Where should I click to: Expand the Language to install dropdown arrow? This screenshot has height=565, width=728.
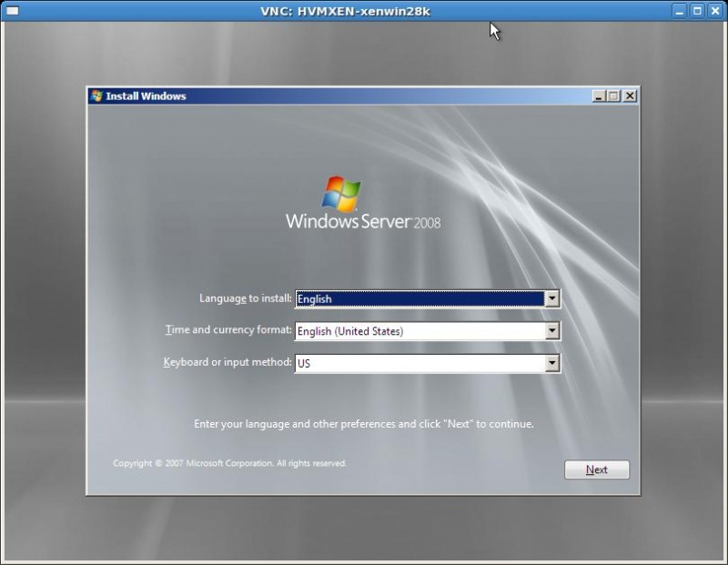551,298
